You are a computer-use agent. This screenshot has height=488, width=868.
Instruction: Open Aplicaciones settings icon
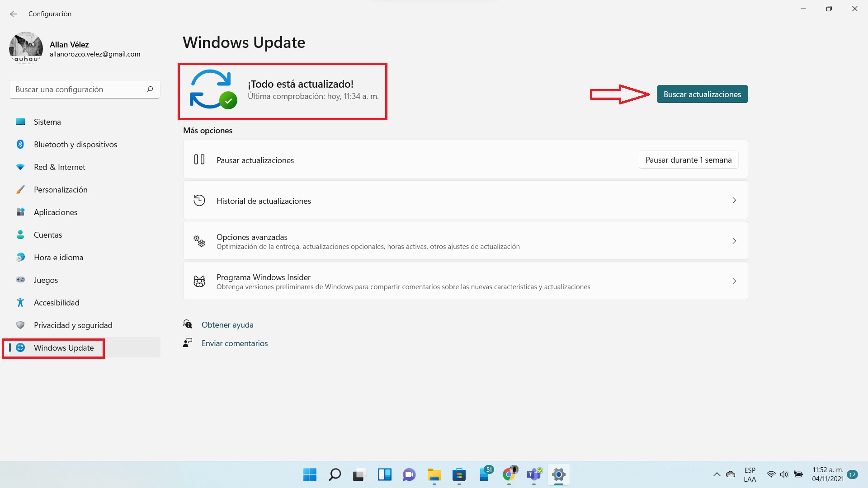(20, 212)
